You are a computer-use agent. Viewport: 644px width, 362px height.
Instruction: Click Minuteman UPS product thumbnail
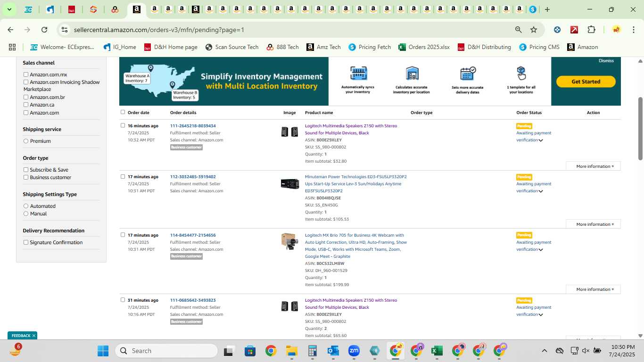point(289,184)
